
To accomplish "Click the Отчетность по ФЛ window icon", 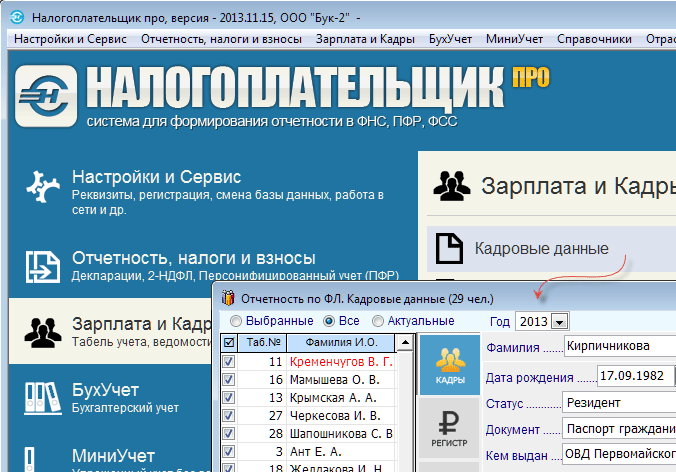I will 228,298.
